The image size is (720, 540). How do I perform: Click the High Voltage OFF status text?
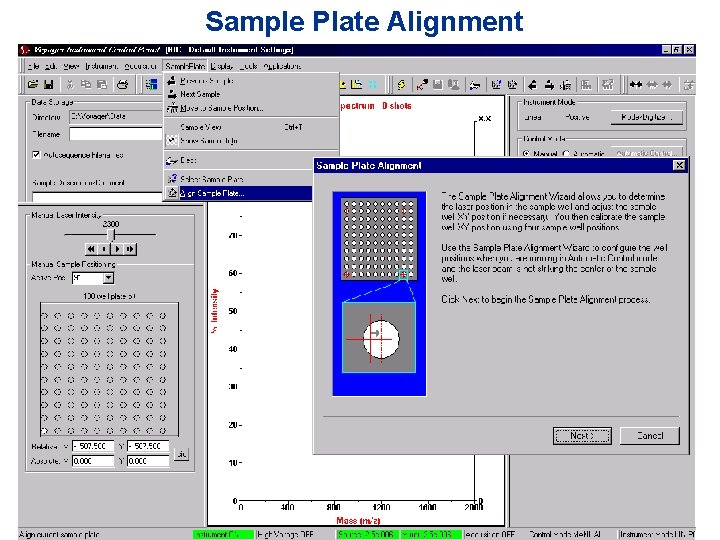click(286, 534)
